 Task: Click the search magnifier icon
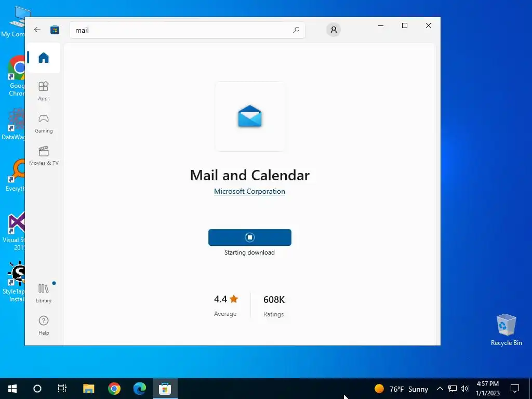(x=296, y=30)
